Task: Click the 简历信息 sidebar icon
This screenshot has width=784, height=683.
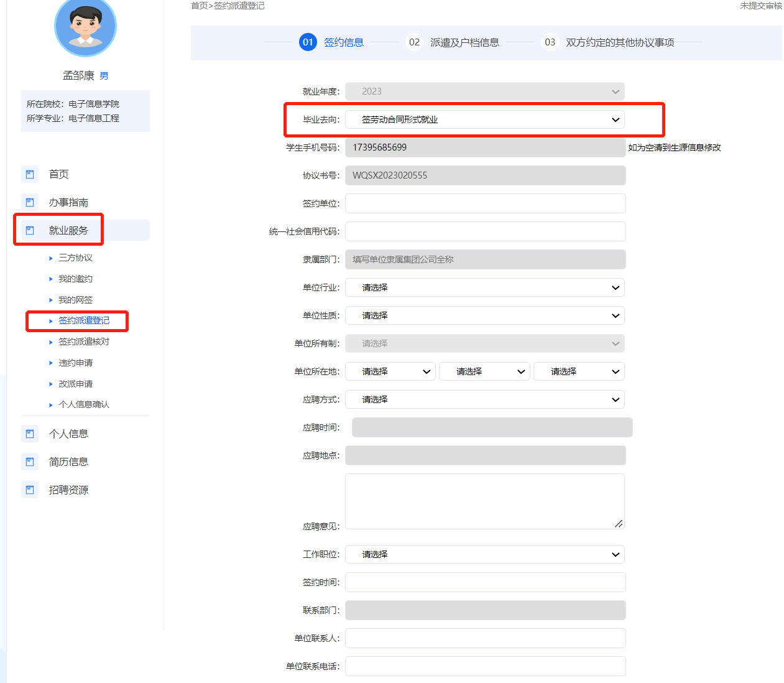Action: click(x=29, y=462)
